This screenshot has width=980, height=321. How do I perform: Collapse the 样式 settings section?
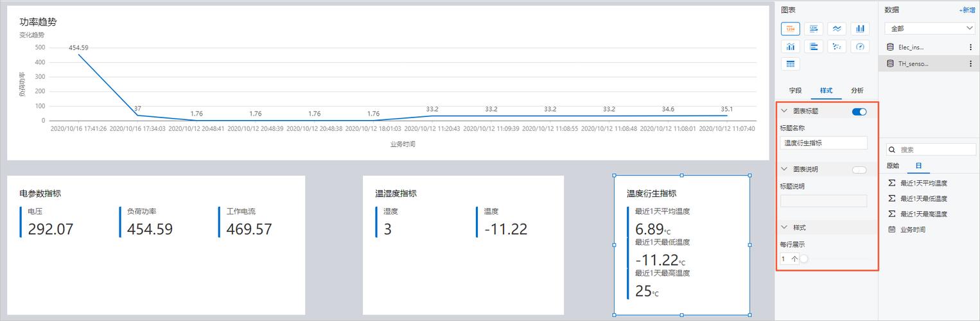click(784, 227)
